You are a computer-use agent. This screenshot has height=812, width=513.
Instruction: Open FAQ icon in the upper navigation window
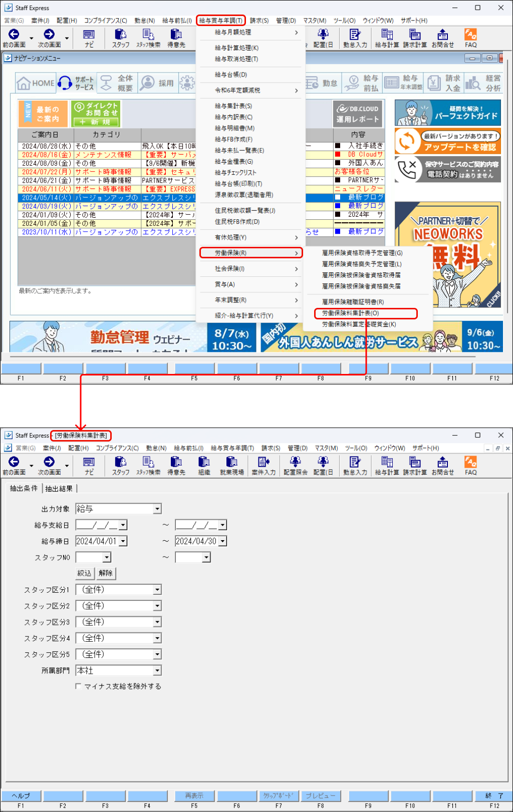[x=470, y=38]
